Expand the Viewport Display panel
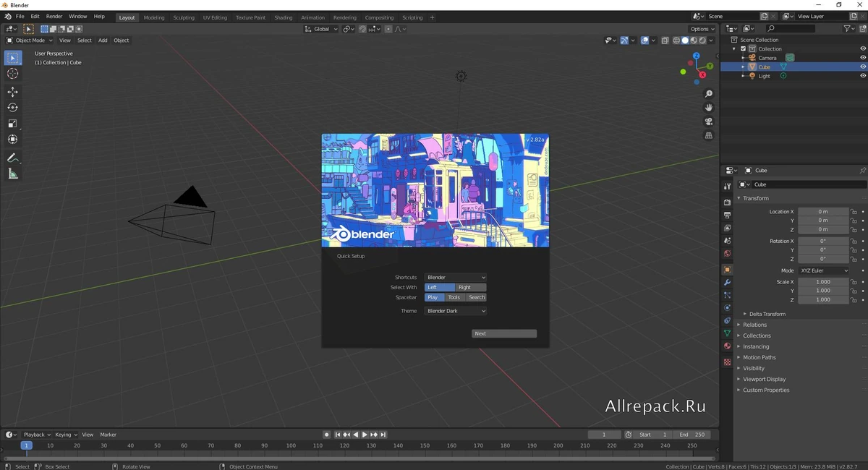This screenshot has width=868, height=470. (x=765, y=379)
